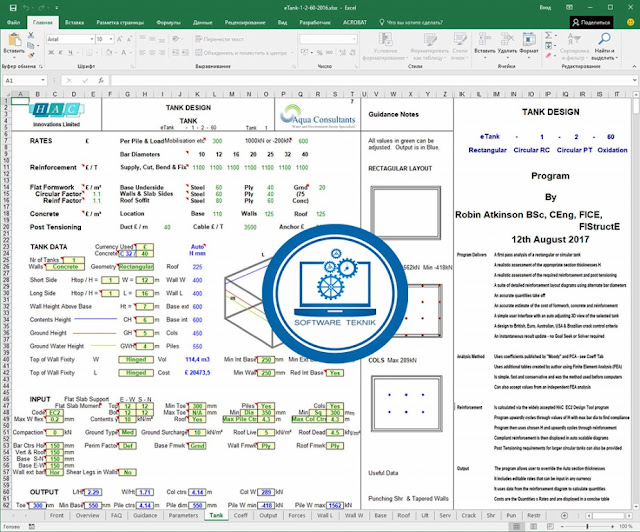Image resolution: width=640 pixels, height=532 pixels.
Task: Open Conditional Formatting (Условное форматирование)
Action: pos(385,46)
